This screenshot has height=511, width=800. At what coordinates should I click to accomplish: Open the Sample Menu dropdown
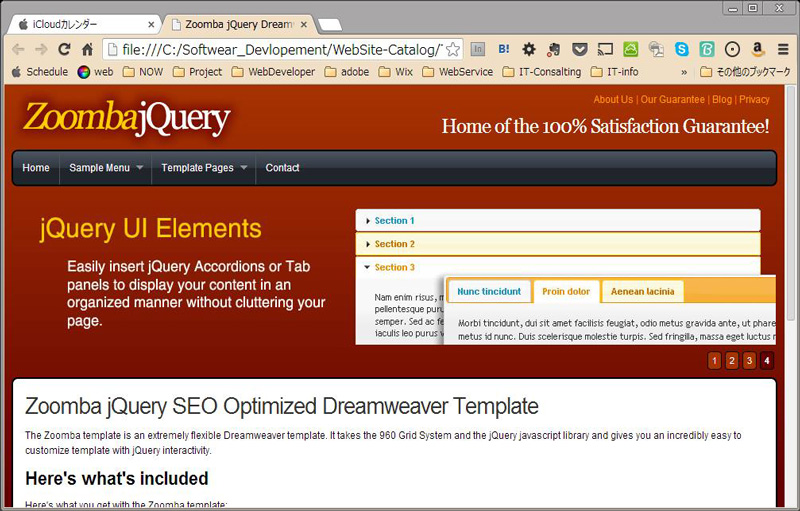coord(106,168)
